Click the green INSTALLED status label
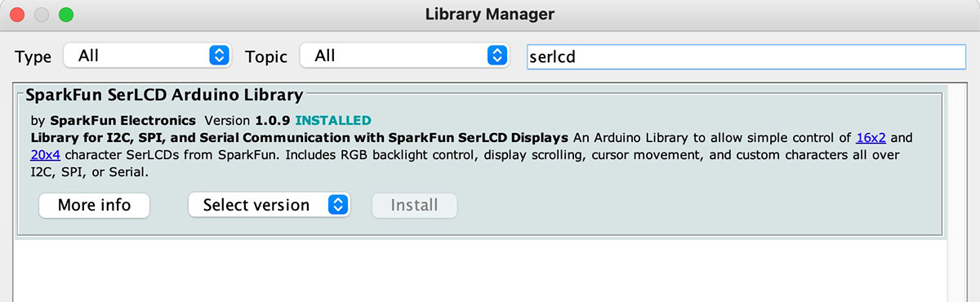The height and width of the screenshot is (302, 980). pos(333,120)
